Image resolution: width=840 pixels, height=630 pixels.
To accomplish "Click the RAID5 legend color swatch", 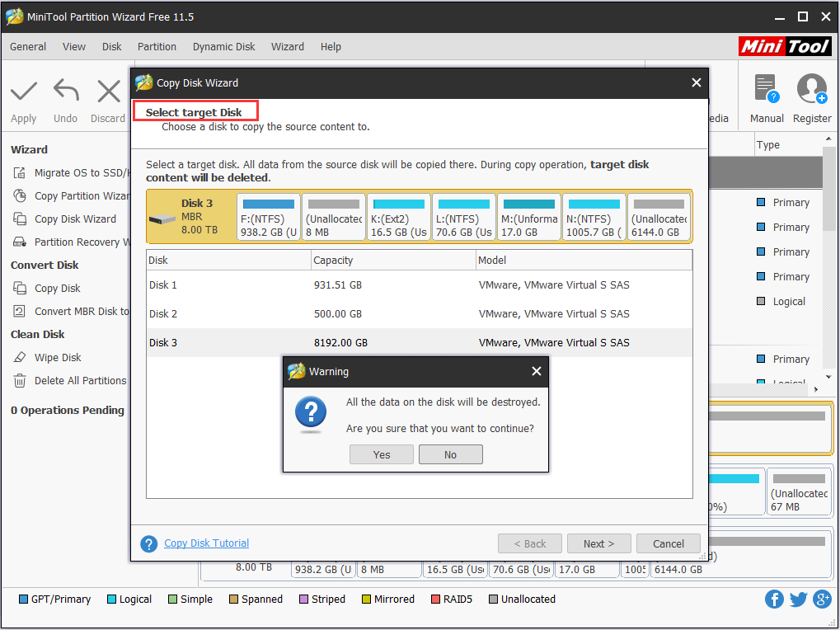I will pyautogui.click(x=435, y=599).
